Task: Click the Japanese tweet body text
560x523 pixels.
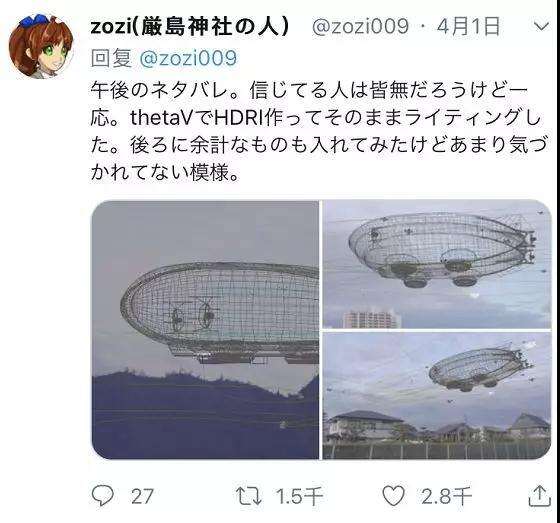Action: [x=319, y=131]
